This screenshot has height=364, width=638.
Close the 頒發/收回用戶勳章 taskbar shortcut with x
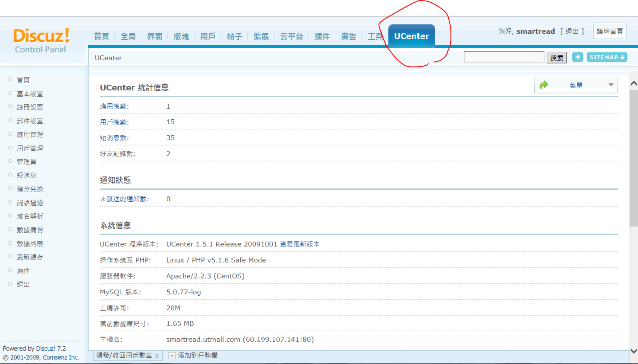(x=157, y=356)
